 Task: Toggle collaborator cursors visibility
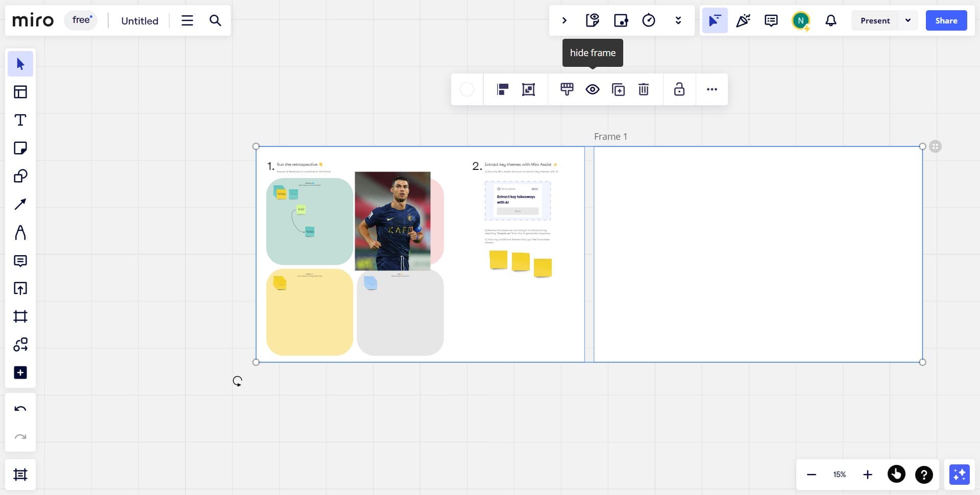point(715,20)
